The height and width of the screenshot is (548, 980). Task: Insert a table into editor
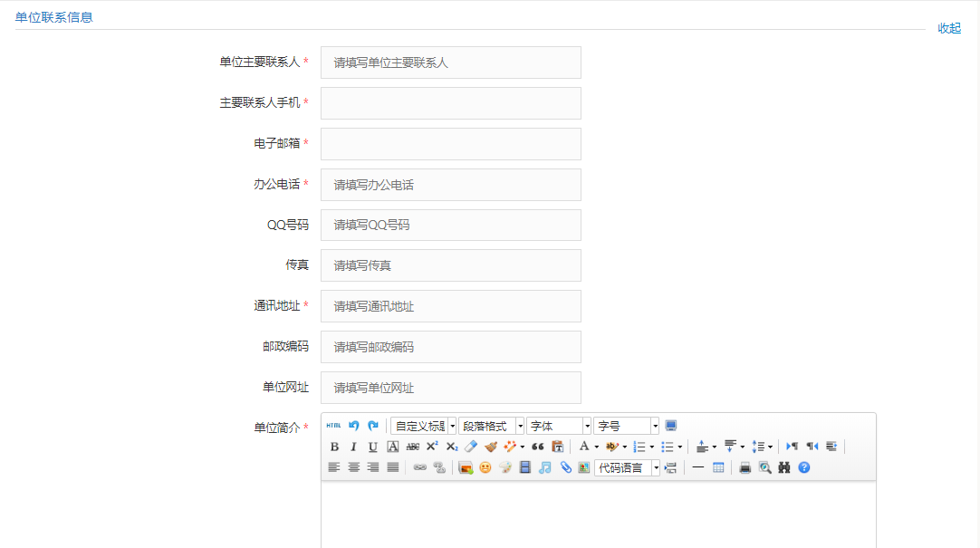click(x=718, y=468)
